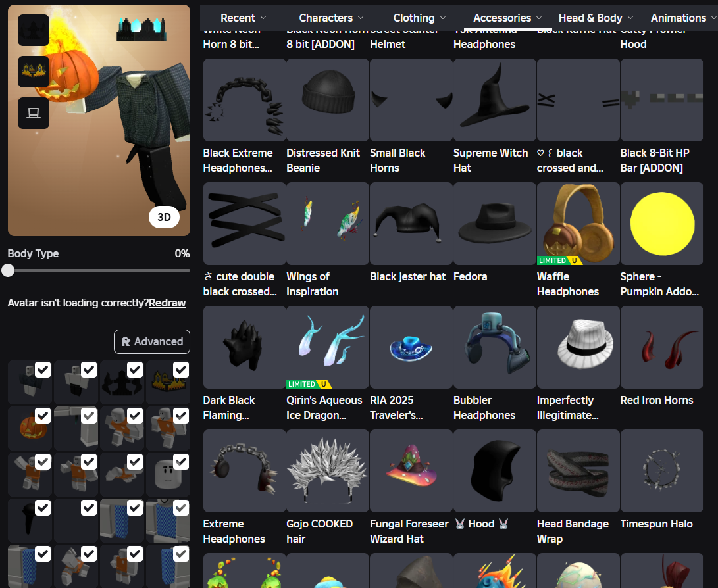Viewport: 718px width, 588px height.
Task: Select the Extreme Headphones item
Action: (245, 471)
